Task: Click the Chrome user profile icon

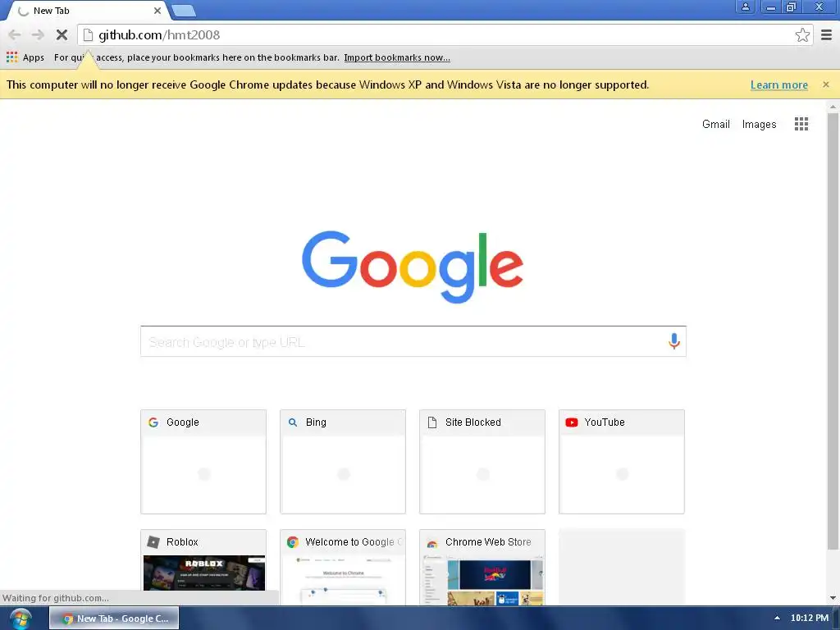Action: click(745, 7)
